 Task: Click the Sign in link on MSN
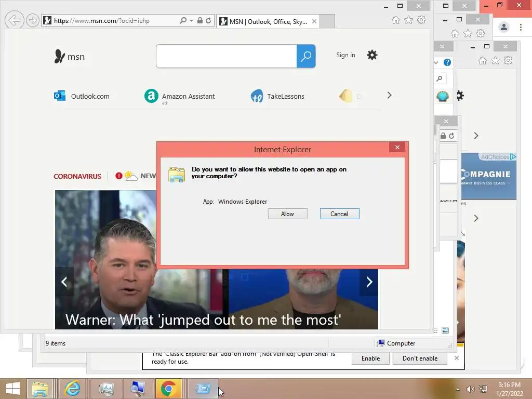click(x=345, y=55)
